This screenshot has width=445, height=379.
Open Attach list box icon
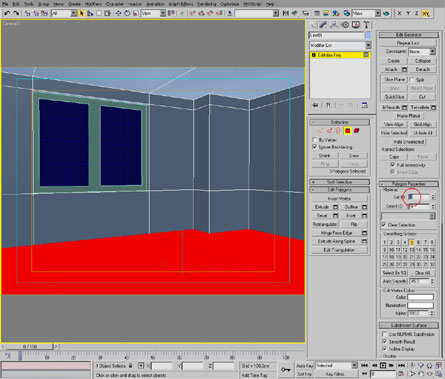pyautogui.click(x=404, y=69)
